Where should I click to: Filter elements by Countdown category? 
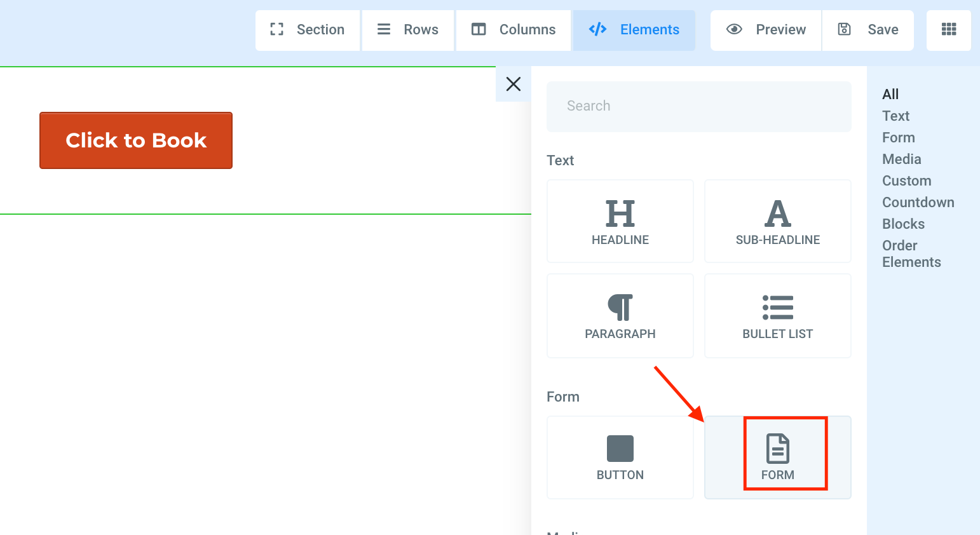point(918,203)
